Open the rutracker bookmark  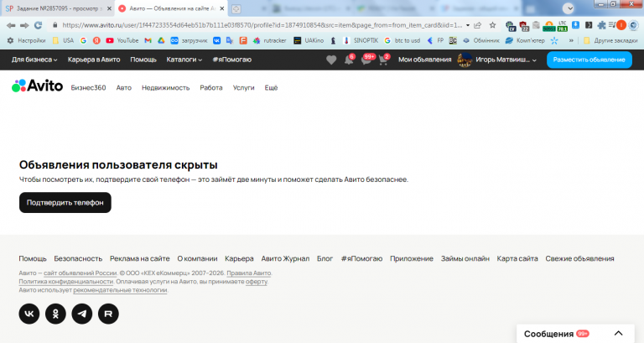coord(269,40)
